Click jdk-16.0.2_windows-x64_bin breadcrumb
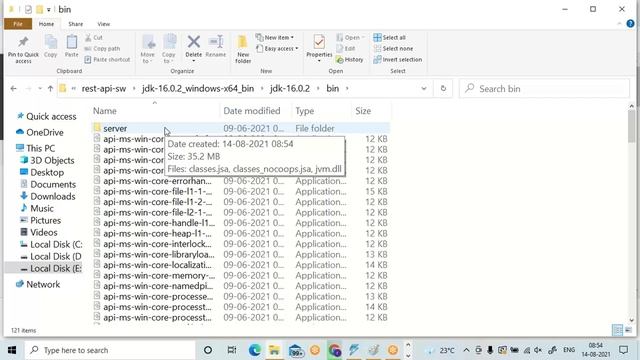The image size is (640, 360). point(198,89)
